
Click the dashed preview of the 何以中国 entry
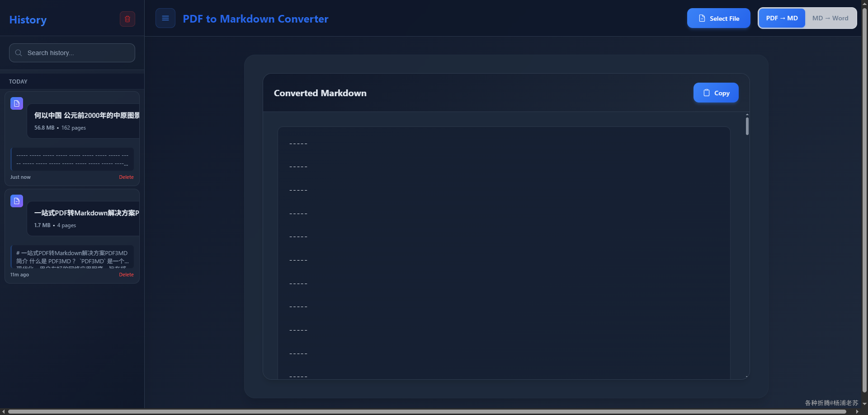[72, 159]
